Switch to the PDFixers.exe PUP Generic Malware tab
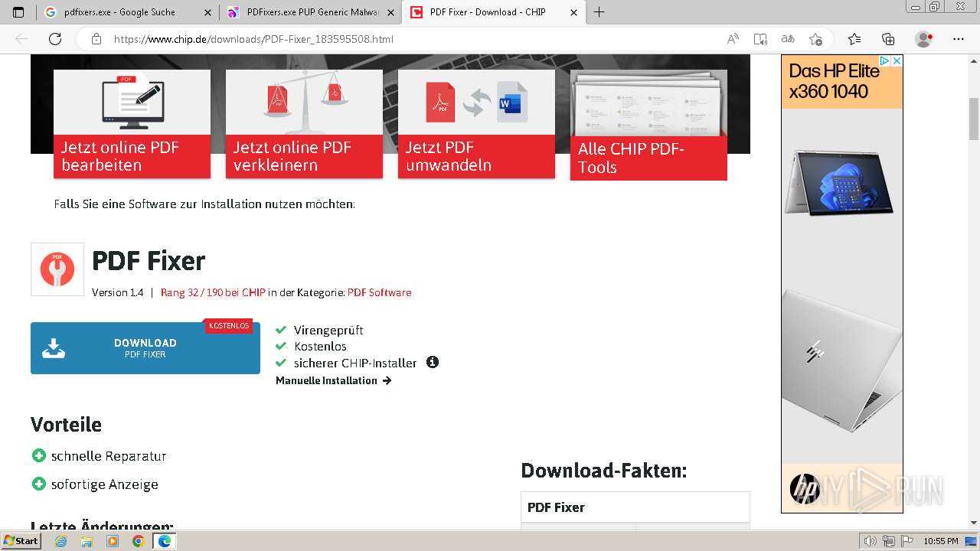The height and width of the screenshot is (551, 980). [x=311, y=12]
